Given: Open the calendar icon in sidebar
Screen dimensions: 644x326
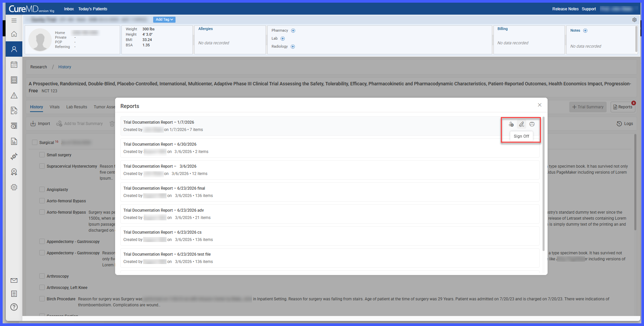Looking at the screenshot, I should (x=14, y=65).
